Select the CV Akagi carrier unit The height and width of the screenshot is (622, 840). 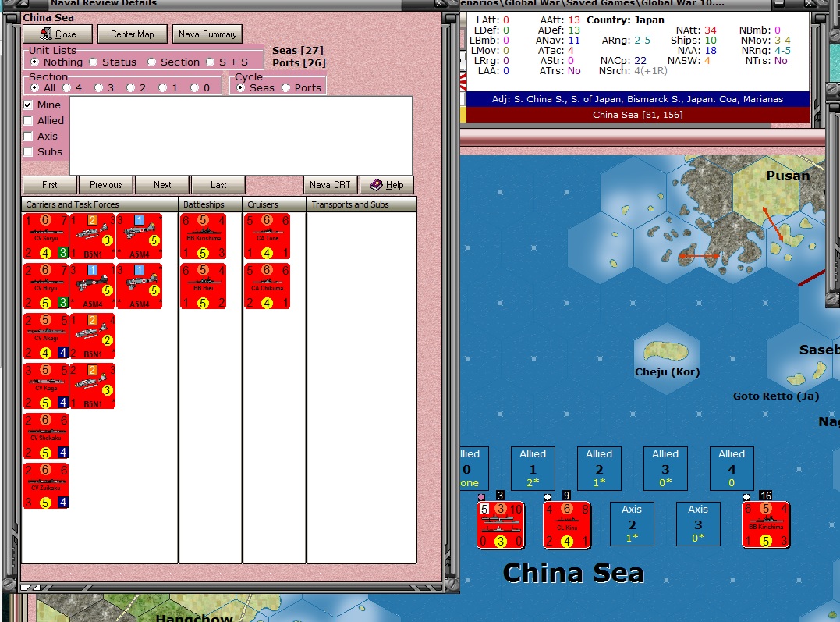(x=45, y=336)
